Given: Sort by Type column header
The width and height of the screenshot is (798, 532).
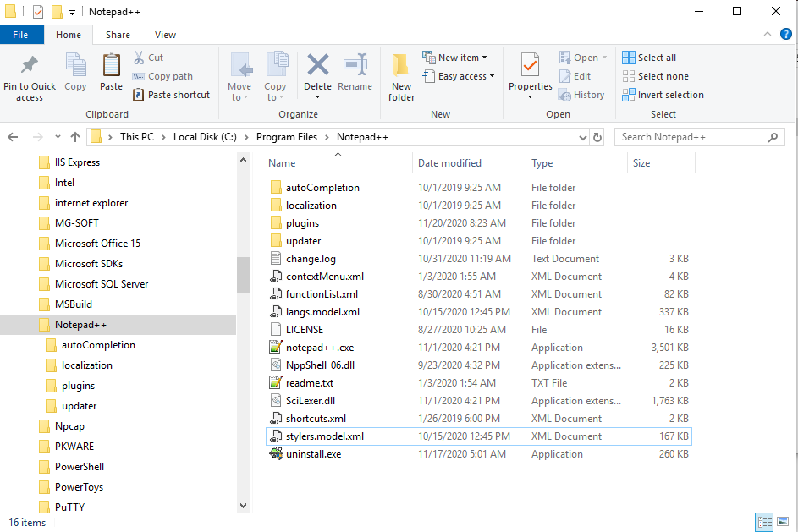Looking at the screenshot, I should tap(542, 162).
